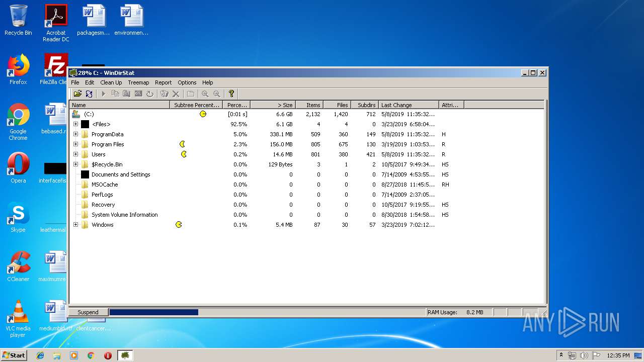
Task: Open VLC media player desktop shortcut
Action: (x=18, y=319)
